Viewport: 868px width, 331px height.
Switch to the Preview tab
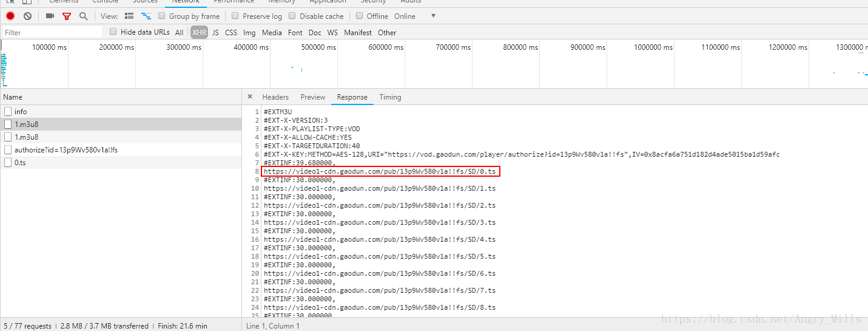pyautogui.click(x=313, y=97)
